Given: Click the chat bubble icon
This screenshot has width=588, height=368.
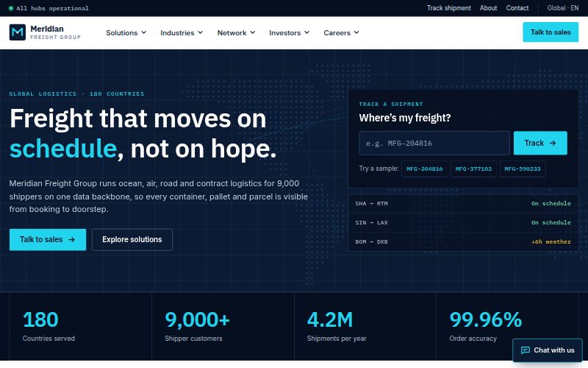Looking at the screenshot, I should point(526,350).
